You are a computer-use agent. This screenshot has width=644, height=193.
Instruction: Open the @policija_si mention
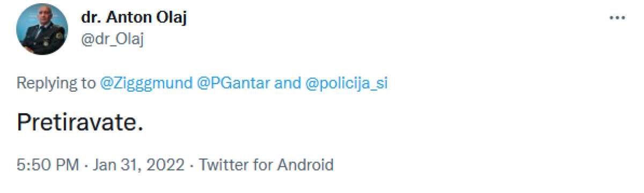(347, 84)
